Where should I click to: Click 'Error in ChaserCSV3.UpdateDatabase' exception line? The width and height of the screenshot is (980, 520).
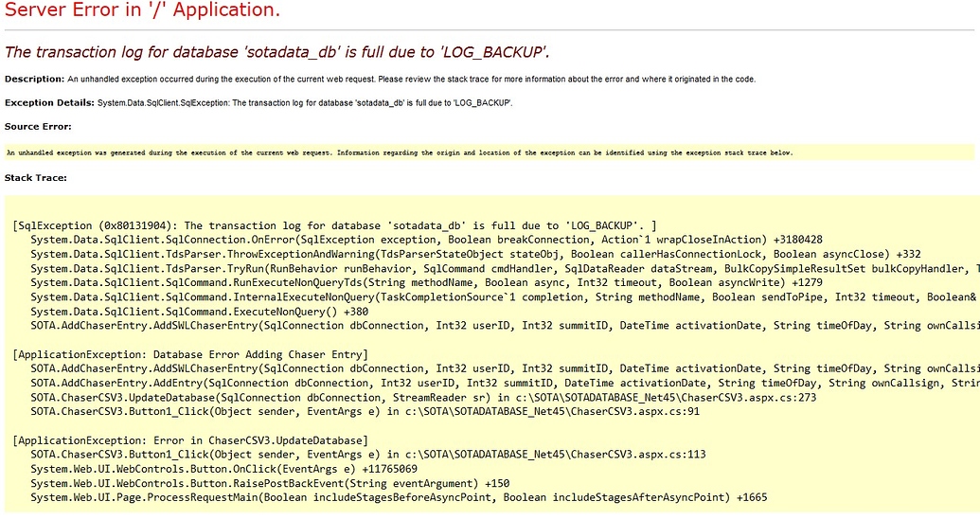click(190, 440)
